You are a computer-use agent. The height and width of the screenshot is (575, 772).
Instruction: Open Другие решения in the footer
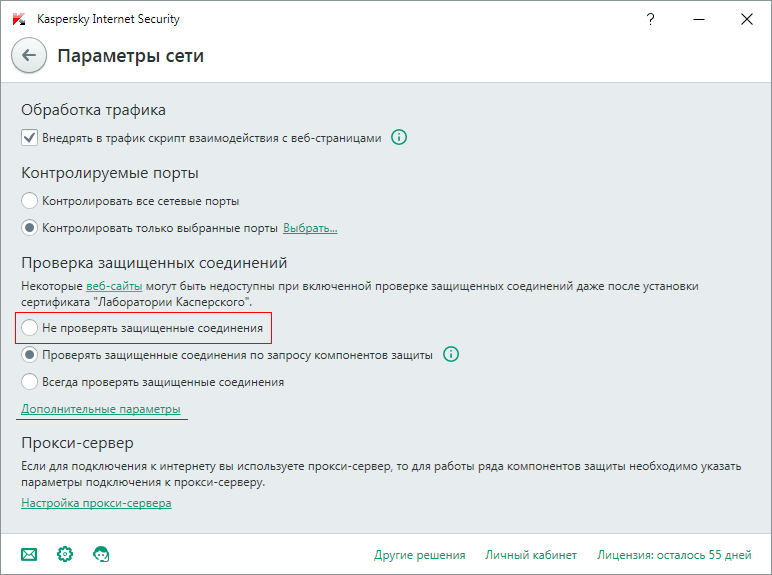coord(419,555)
